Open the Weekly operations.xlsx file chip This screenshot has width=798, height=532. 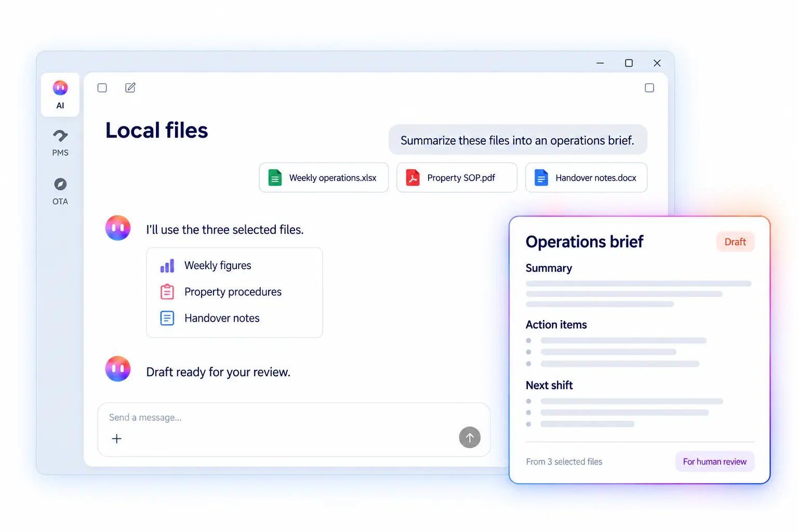tap(324, 178)
